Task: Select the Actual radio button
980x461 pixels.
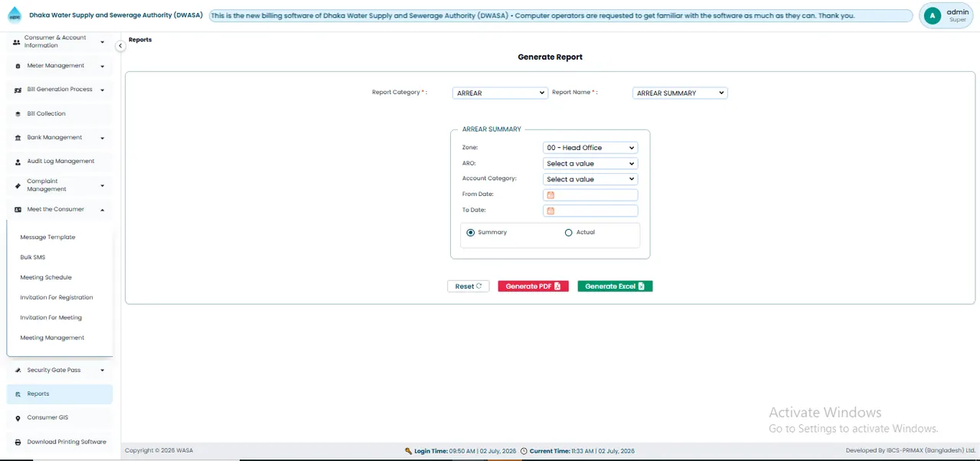Action: [568, 232]
